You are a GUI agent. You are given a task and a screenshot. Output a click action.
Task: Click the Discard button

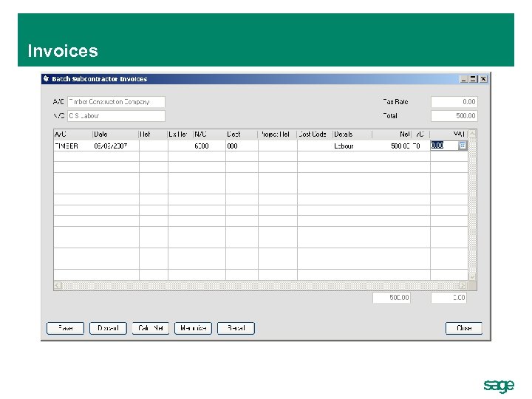pyautogui.click(x=108, y=328)
